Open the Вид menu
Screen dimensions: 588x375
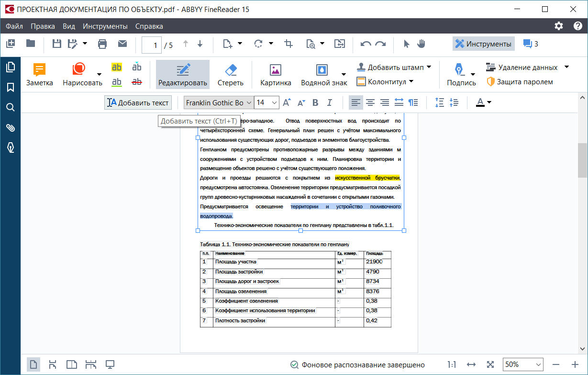coord(68,26)
